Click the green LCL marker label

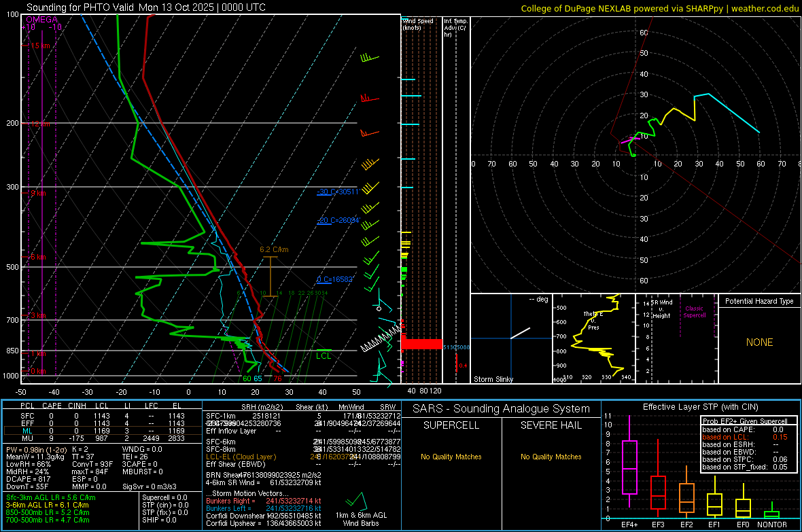click(x=324, y=356)
